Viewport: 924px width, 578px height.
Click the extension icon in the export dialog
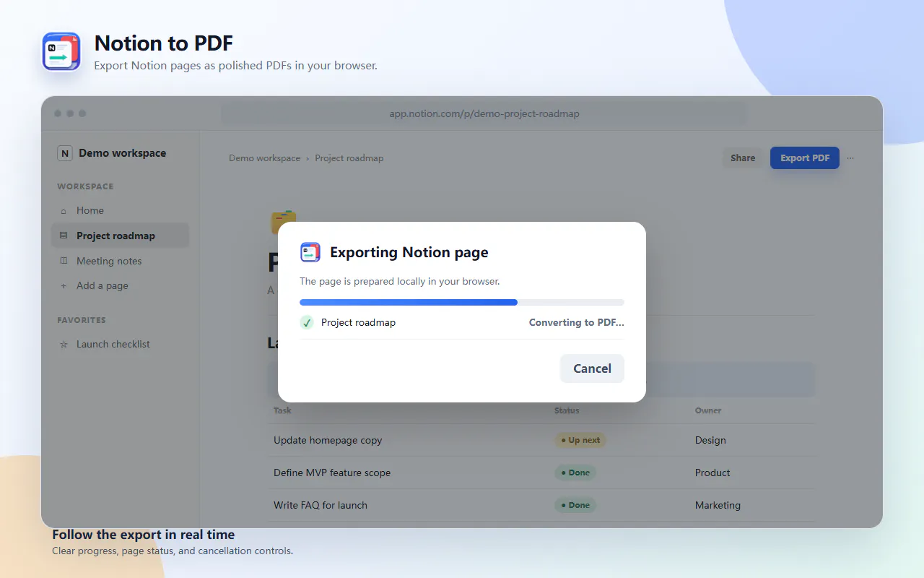tap(310, 252)
